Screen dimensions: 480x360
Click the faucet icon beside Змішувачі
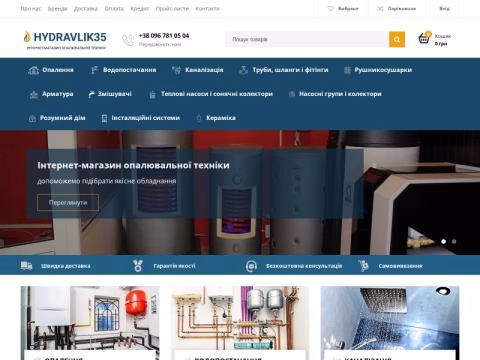92,94
